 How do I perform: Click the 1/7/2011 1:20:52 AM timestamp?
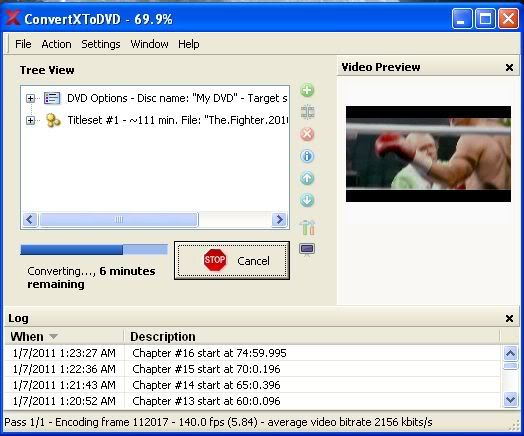[x=64, y=401]
